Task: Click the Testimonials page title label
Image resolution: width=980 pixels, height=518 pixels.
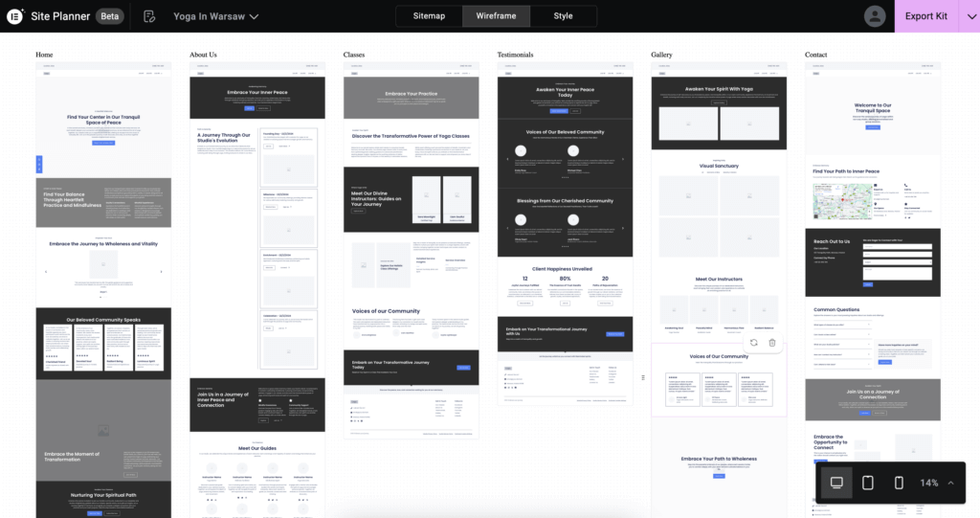Action: (x=515, y=55)
